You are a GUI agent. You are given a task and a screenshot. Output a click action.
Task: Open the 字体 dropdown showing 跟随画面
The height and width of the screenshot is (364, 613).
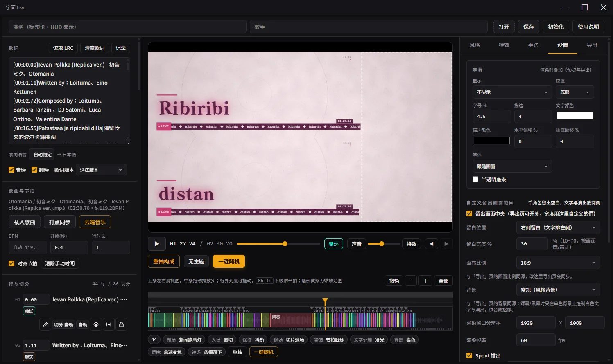click(512, 166)
